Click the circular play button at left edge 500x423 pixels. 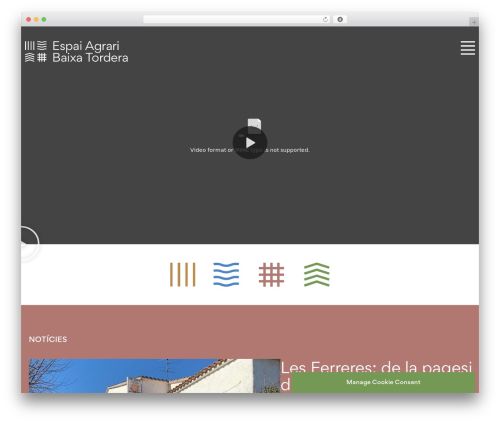(x=30, y=244)
